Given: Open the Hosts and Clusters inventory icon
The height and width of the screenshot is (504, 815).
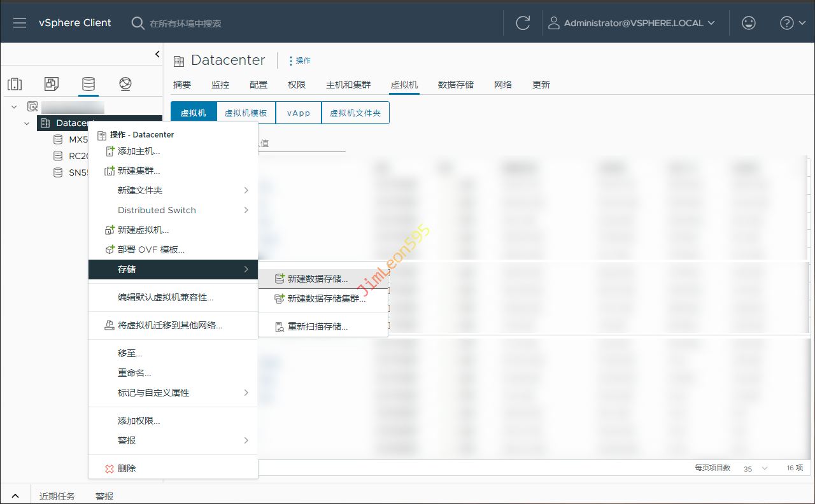Looking at the screenshot, I should (15, 84).
